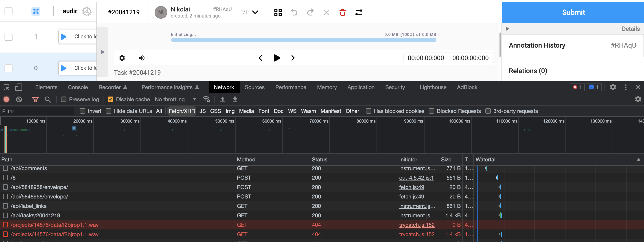Viewport: 644px width, 242px height.
Task: Check the box for task row 1
Action: tap(9, 37)
